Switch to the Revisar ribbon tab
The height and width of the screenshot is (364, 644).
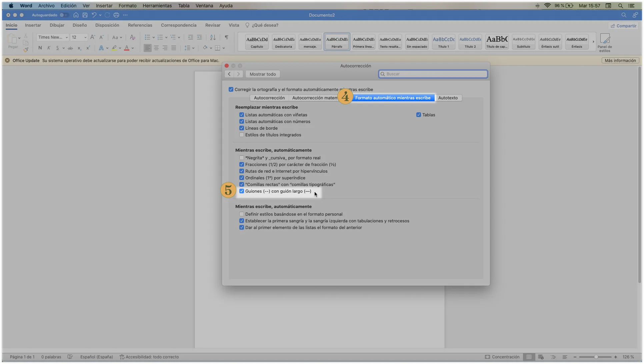click(213, 25)
